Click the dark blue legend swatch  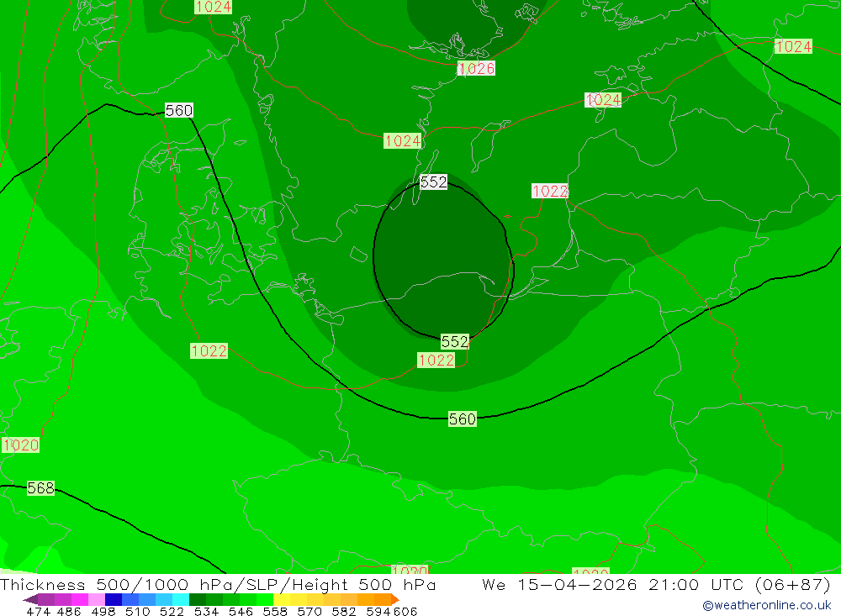coord(114,599)
